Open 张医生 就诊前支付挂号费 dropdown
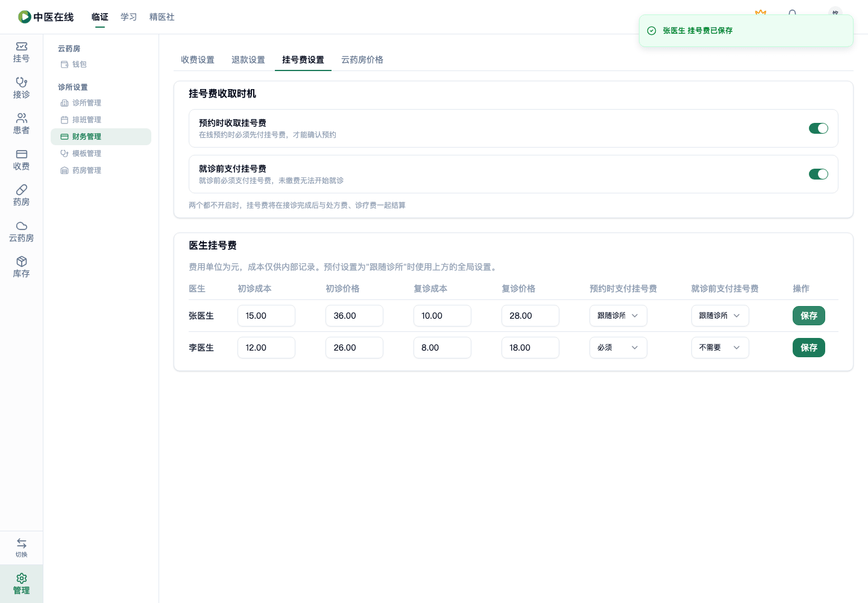Viewport: 868px width, 603px height. coord(720,316)
